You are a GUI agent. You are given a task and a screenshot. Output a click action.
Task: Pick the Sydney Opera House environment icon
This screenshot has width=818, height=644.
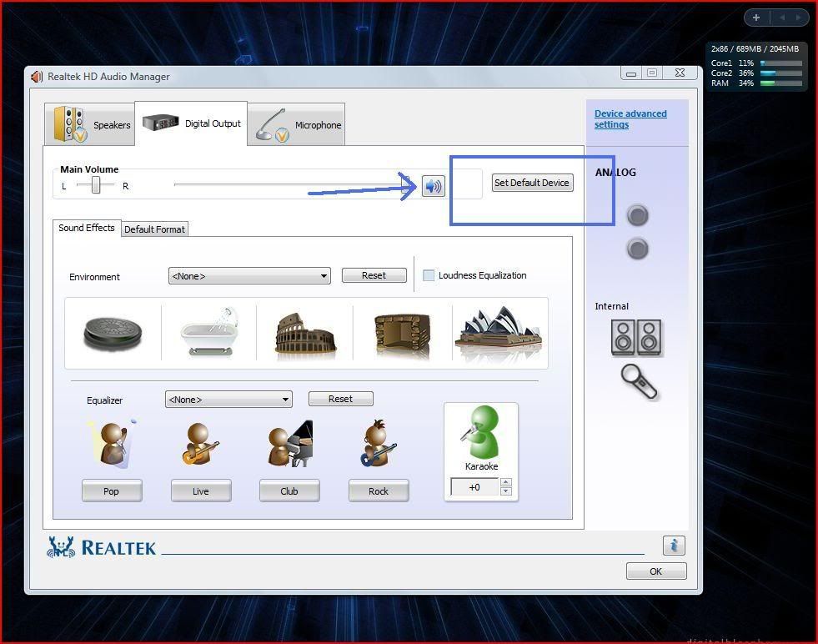coord(499,333)
